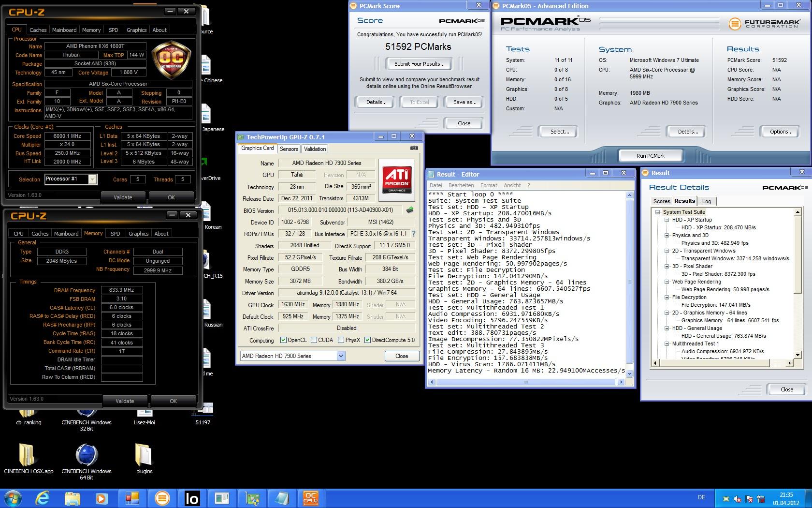Collapse the System Test Suite tree node
Image resolution: width=812 pixels, height=508 pixels.
(x=657, y=212)
